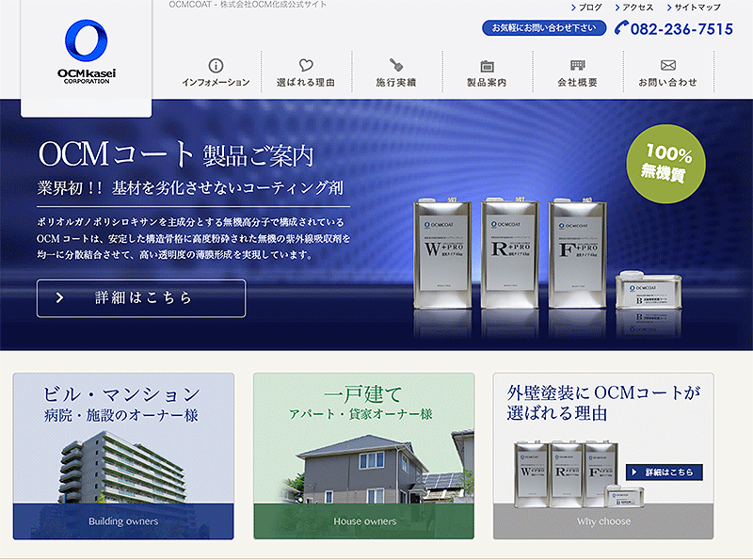The width and height of the screenshot is (753, 560).
Task: Click the phone number 082-236-7515
Action: pyautogui.click(x=681, y=29)
